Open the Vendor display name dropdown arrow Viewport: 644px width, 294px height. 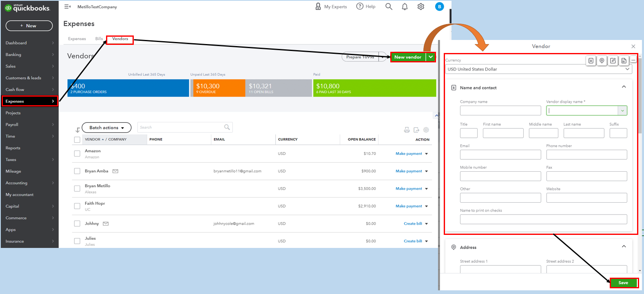622,111
